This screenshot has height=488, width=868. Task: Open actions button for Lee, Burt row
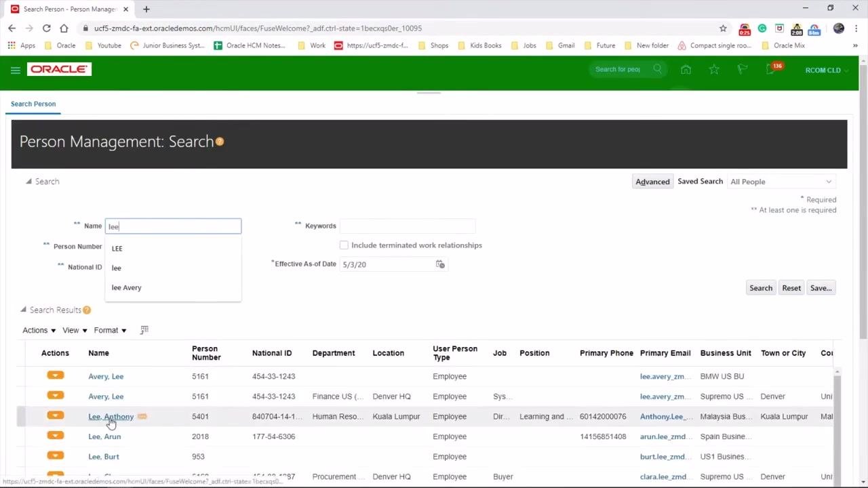tap(56, 455)
